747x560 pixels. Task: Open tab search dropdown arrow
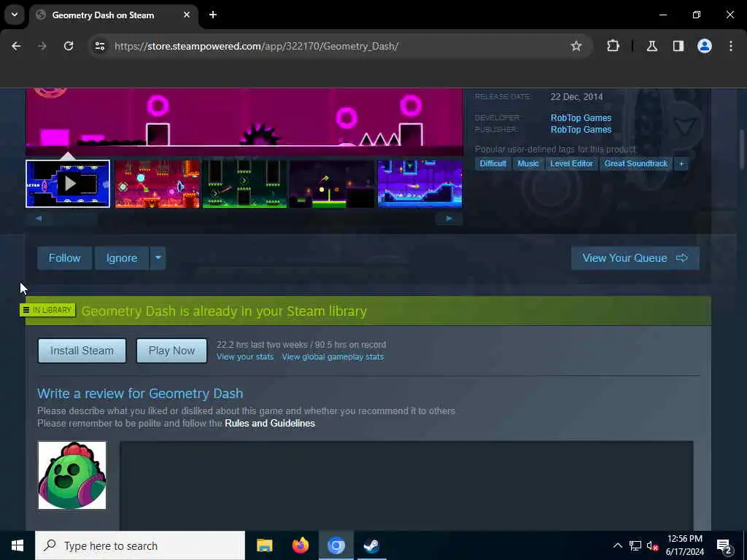[15, 15]
